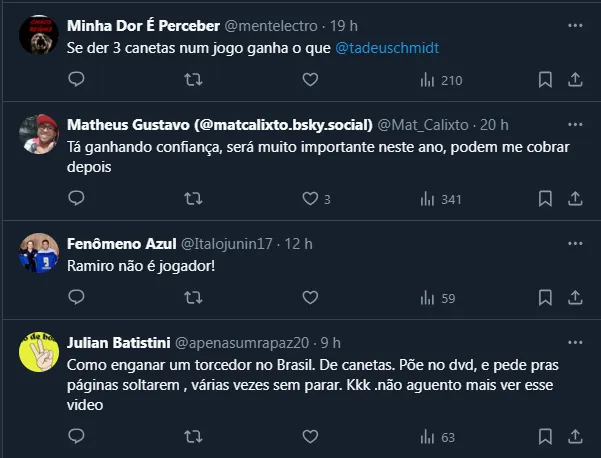
Task: Open more options menu on Julian Batistini tweet
Action: (574, 340)
